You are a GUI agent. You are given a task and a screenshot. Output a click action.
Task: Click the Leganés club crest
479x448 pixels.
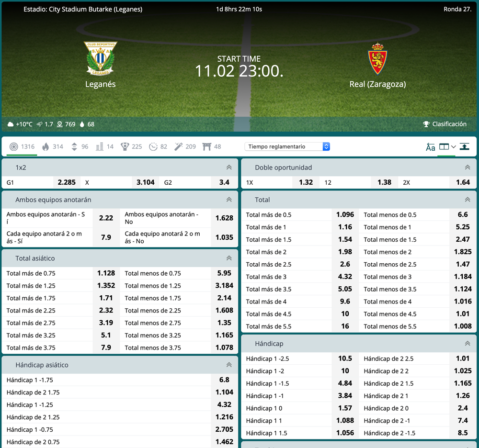click(x=101, y=58)
